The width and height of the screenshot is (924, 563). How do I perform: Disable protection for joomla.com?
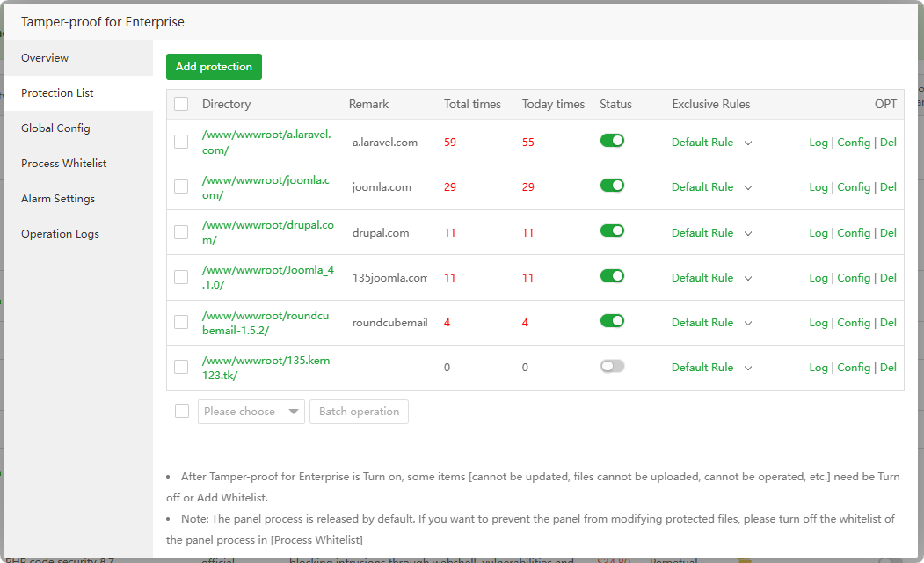tap(612, 186)
